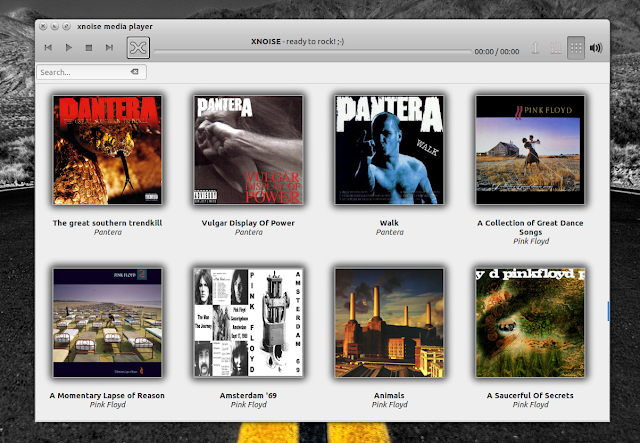
Task: Click 'A Momentary Lapse of Reason' title
Action: pyautogui.click(x=107, y=395)
